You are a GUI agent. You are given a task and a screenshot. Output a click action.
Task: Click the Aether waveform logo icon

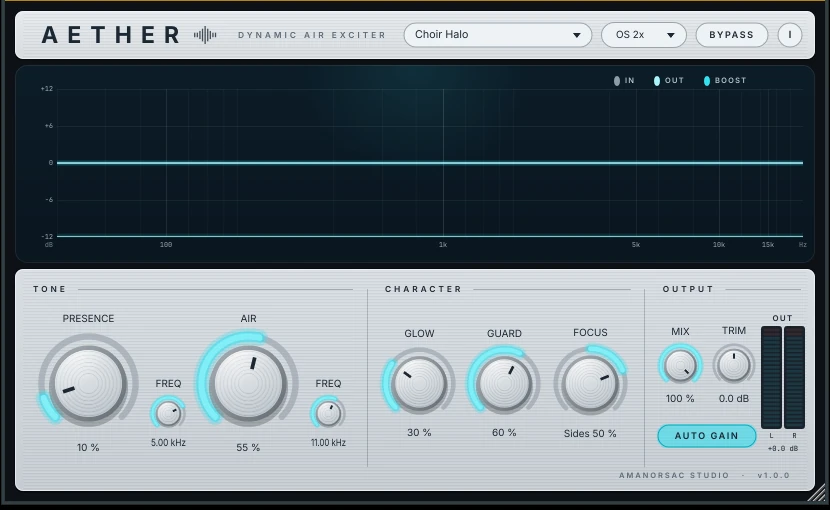[x=205, y=35]
